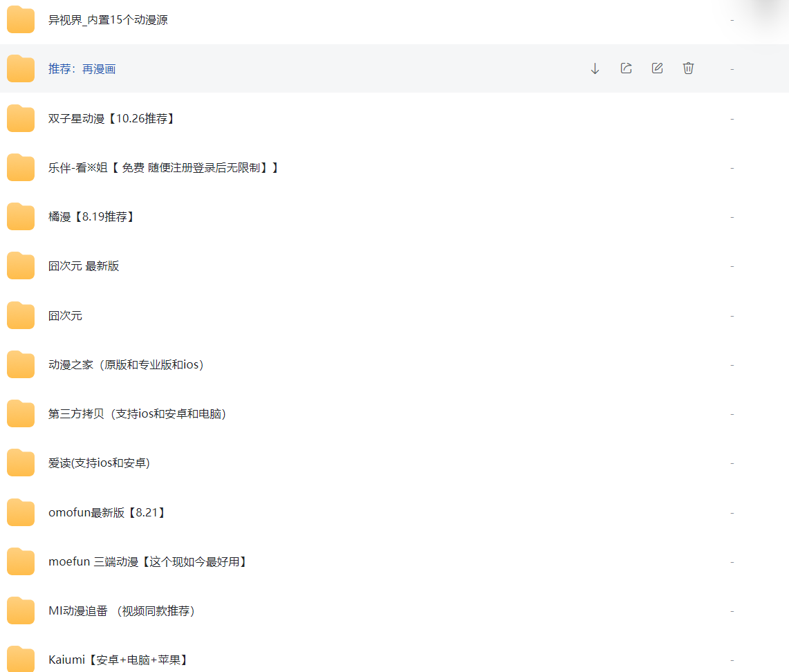Click the folder icon beside Kaiumi
789x672 pixels.
[x=20, y=659]
